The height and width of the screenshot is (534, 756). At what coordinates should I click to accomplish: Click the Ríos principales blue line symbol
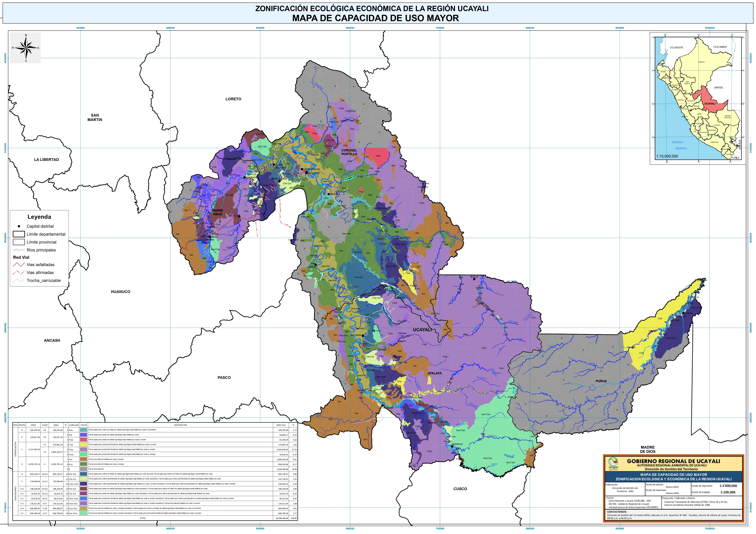pyautogui.click(x=19, y=250)
